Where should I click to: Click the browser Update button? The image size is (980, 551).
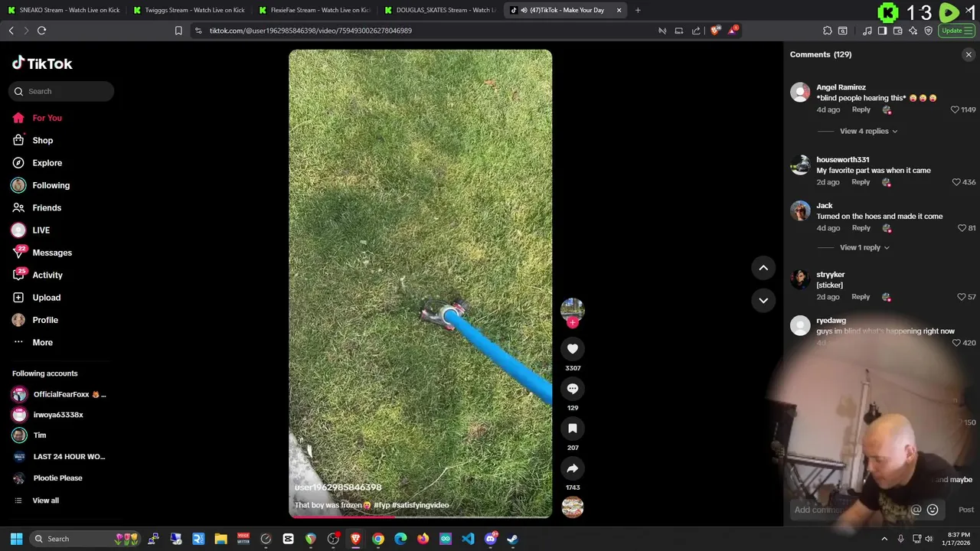(957, 31)
